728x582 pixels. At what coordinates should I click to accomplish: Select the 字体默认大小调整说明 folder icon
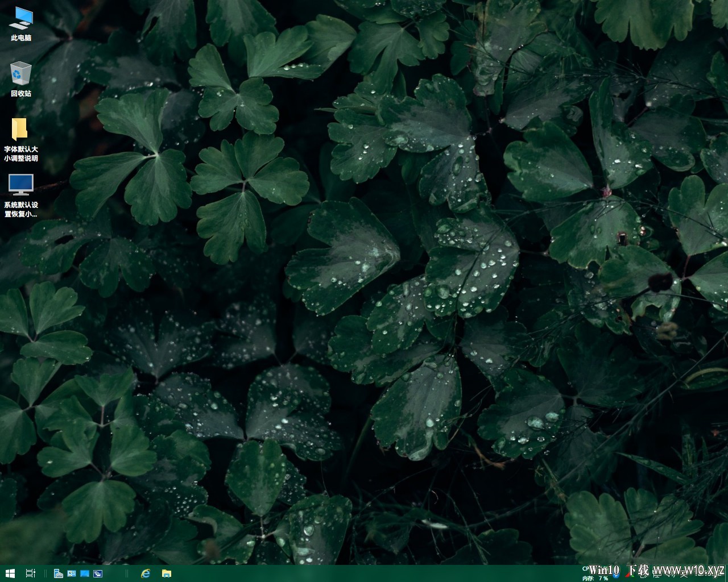[x=19, y=129]
